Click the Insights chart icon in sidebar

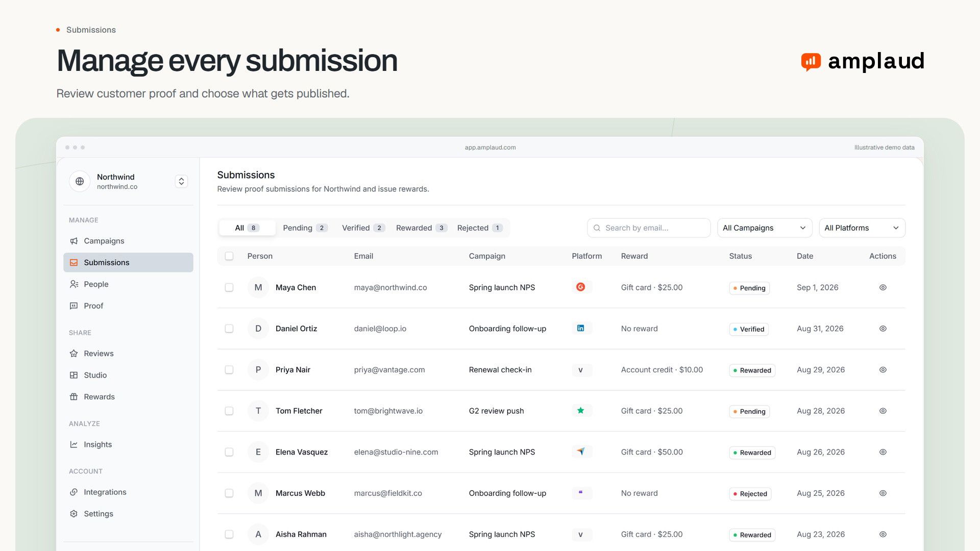[74, 444]
